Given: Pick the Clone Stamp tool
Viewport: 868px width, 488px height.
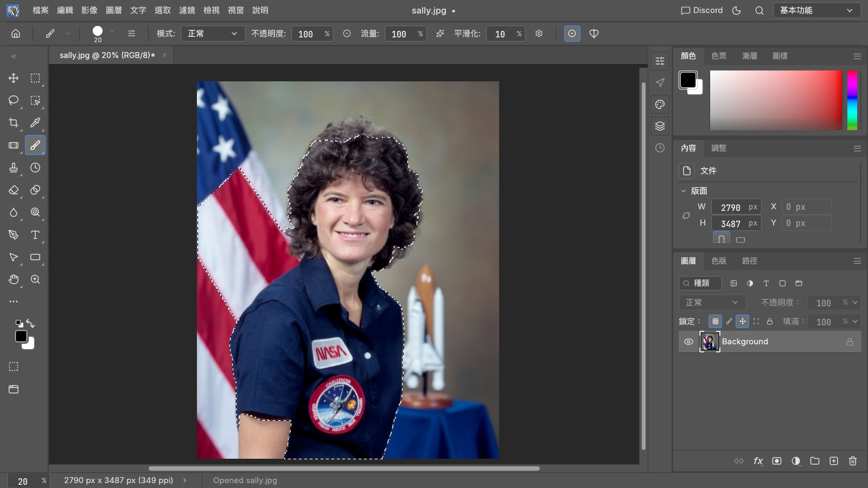Looking at the screenshot, I should (14, 168).
